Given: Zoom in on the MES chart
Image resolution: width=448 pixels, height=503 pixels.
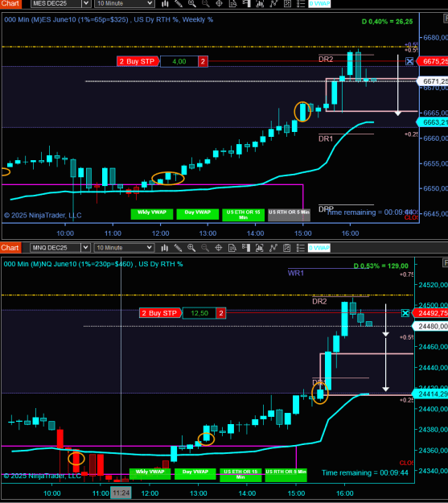Looking at the screenshot, I should click(191, 3).
